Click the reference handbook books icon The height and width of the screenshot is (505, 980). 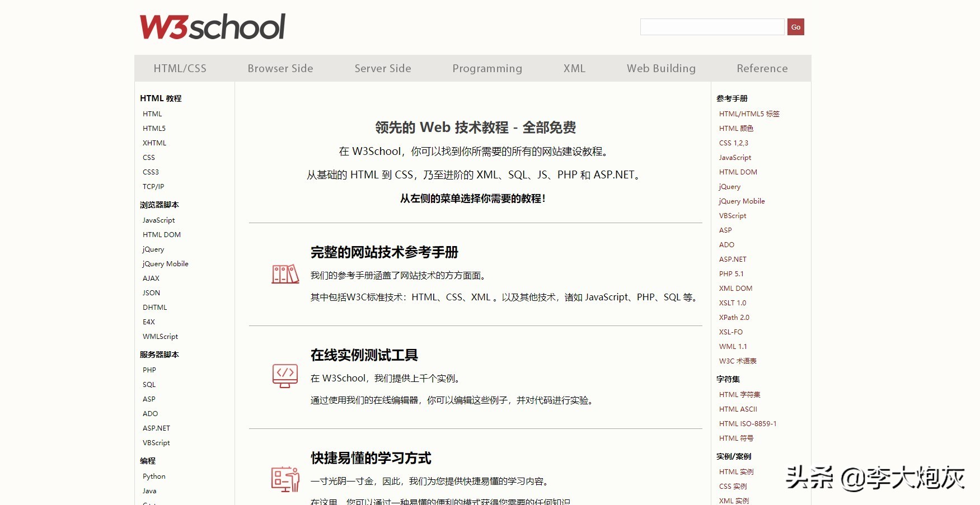pyautogui.click(x=285, y=275)
